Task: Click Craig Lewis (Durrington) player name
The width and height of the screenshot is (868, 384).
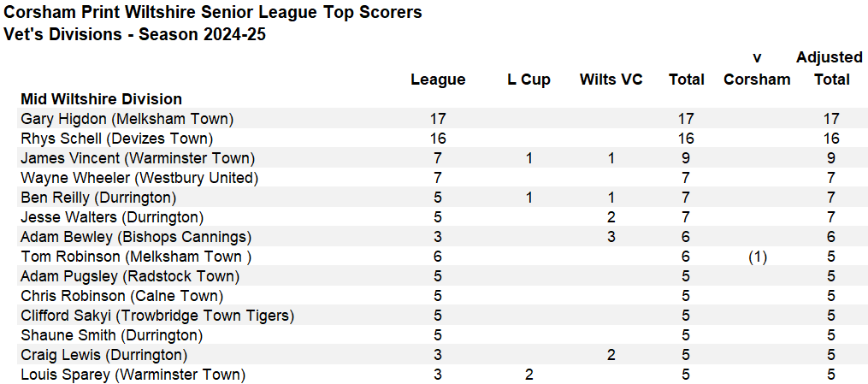Action: point(103,355)
